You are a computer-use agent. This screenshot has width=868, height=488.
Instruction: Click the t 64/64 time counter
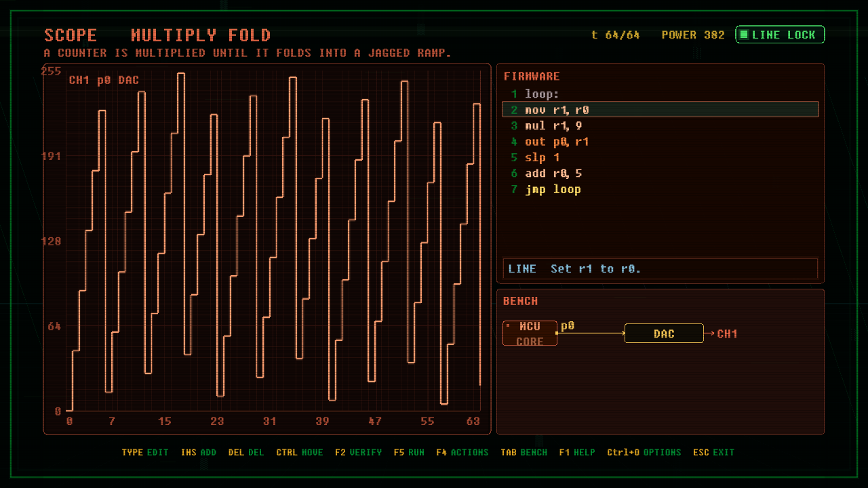(x=616, y=35)
